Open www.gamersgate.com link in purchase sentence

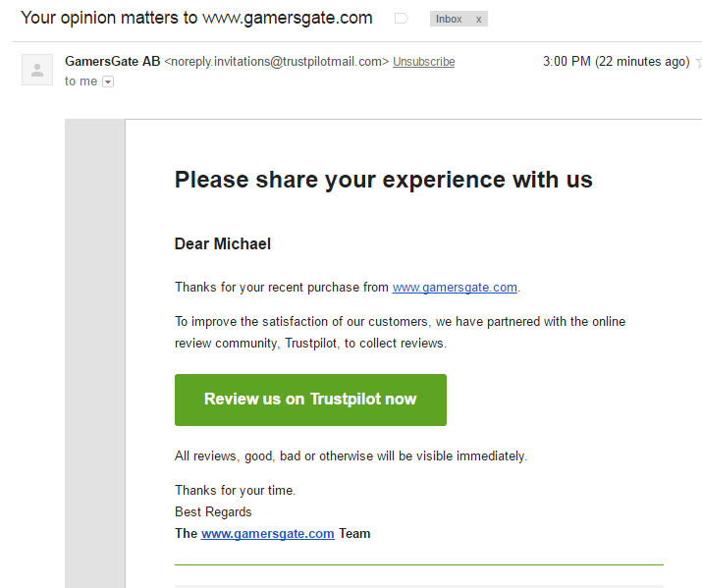pos(455,288)
